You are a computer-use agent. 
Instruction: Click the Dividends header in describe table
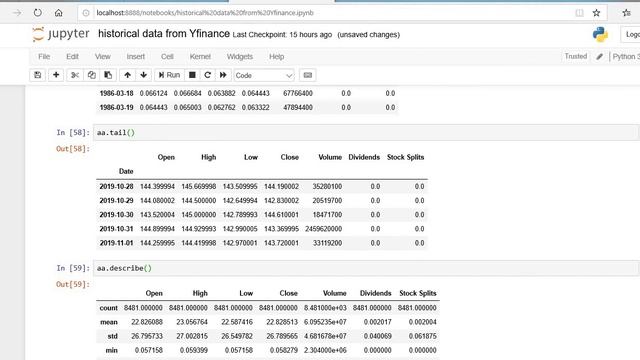376,293
